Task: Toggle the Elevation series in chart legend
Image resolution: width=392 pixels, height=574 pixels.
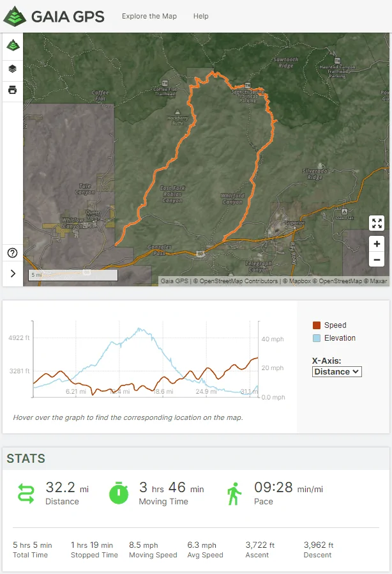Action: tap(334, 338)
